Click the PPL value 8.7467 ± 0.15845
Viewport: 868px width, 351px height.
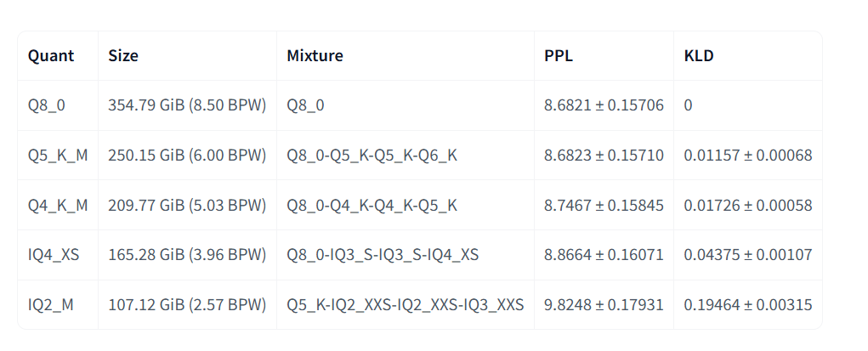pyautogui.click(x=604, y=205)
